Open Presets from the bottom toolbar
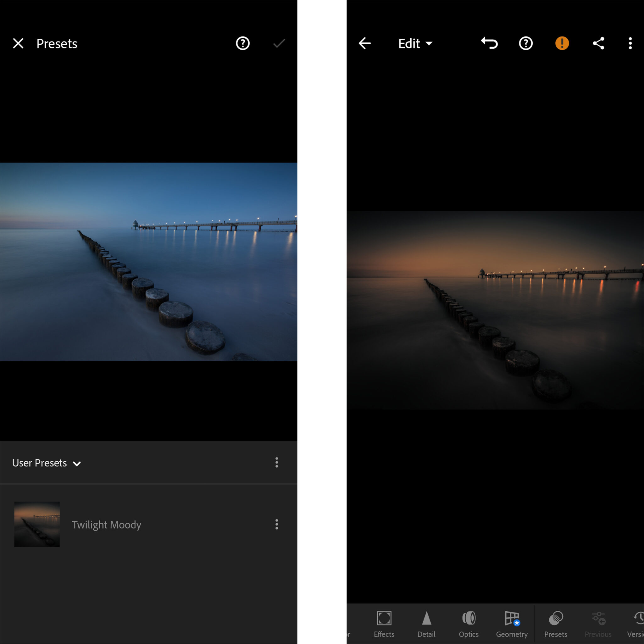Screen dimensions: 644x644 [x=556, y=624]
